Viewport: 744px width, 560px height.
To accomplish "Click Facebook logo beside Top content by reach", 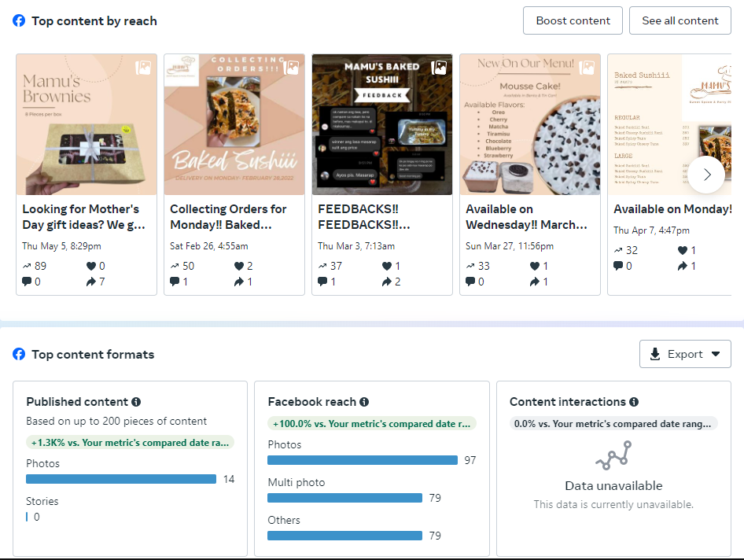I will point(20,20).
